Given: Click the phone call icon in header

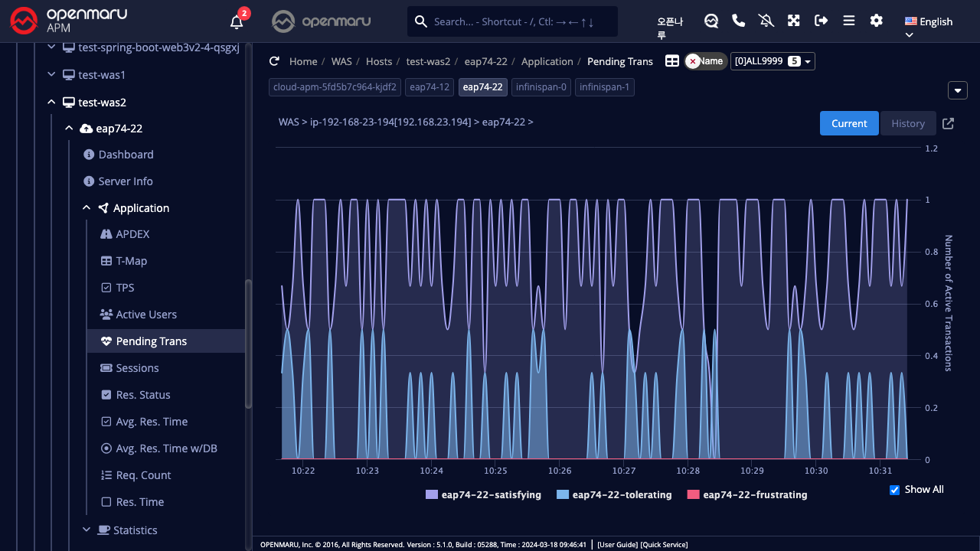Looking at the screenshot, I should (738, 21).
